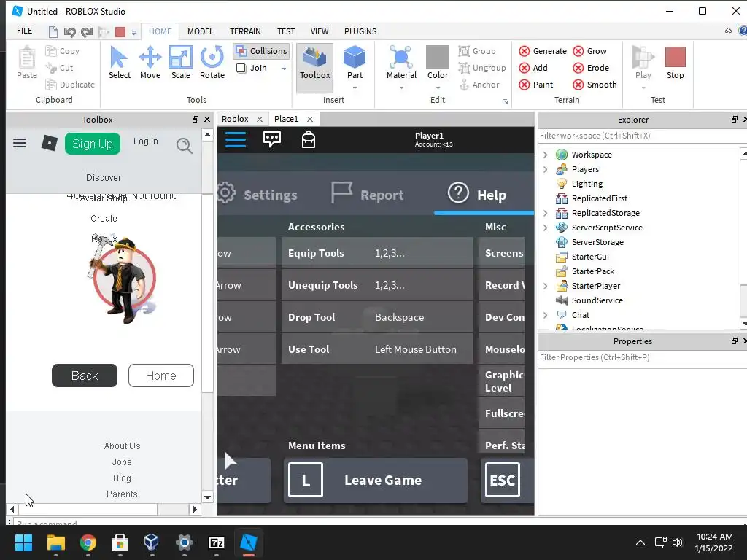The image size is (747, 560).
Task: Open the FILE menu
Action: point(24,31)
